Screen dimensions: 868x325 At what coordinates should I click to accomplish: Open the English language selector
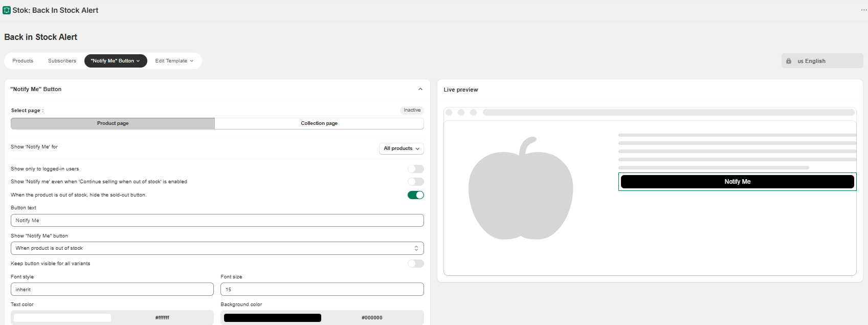(x=822, y=61)
